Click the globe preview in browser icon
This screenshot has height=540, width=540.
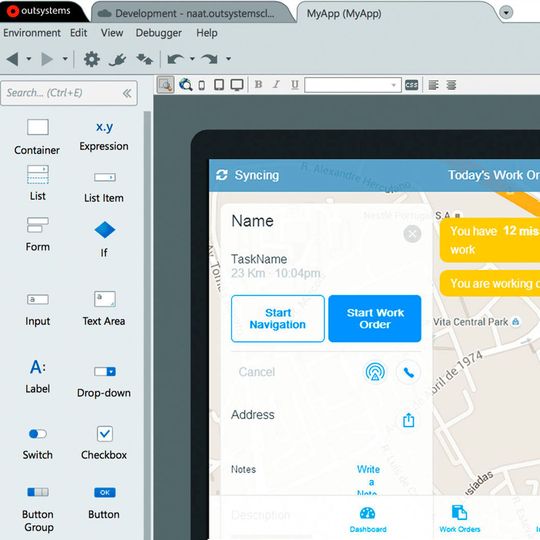pyautogui.click(x=186, y=85)
